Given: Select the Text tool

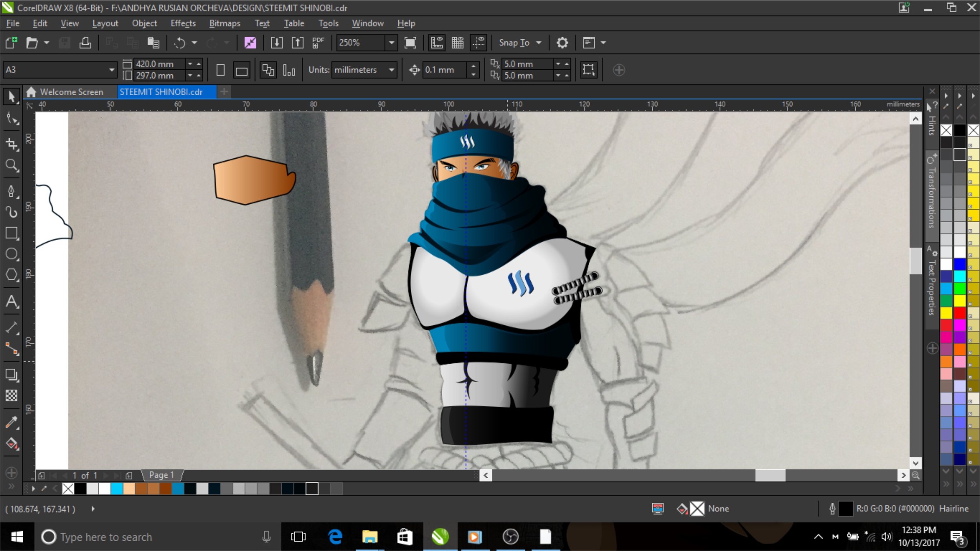Looking at the screenshot, I should tap(11, 301).
